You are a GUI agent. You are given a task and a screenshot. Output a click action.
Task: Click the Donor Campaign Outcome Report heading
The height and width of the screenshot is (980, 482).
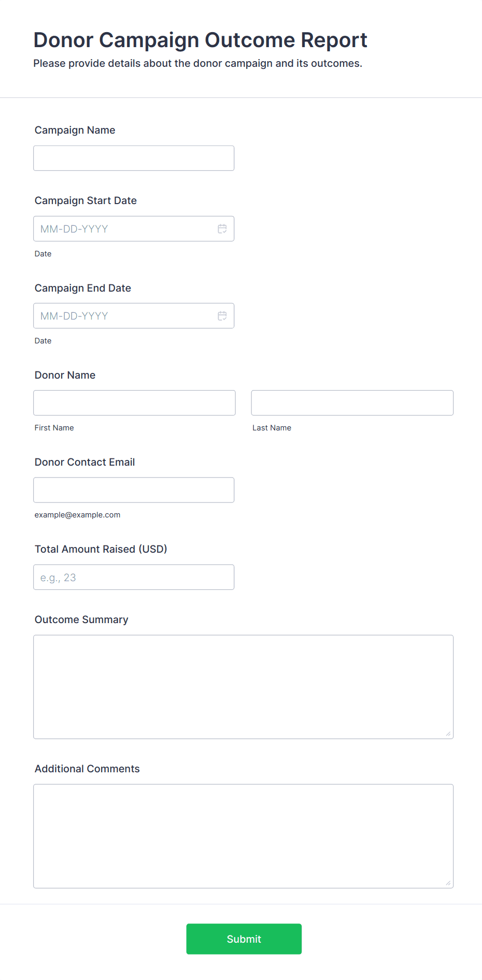(x=200, y=40)
